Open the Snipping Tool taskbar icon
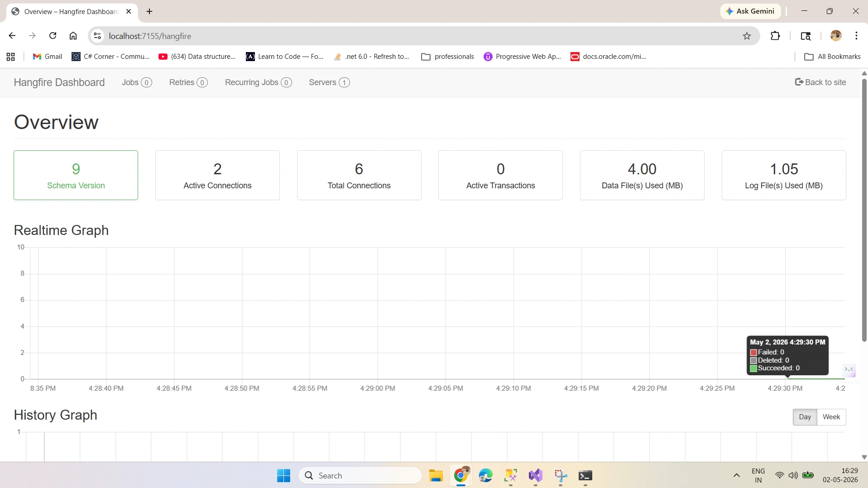The image size is (868, 488). click(561, 476)
